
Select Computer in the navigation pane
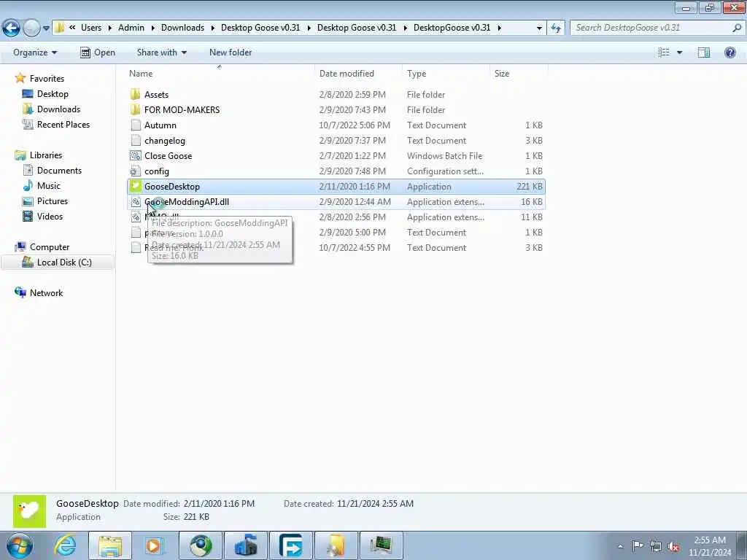point(50,246)
